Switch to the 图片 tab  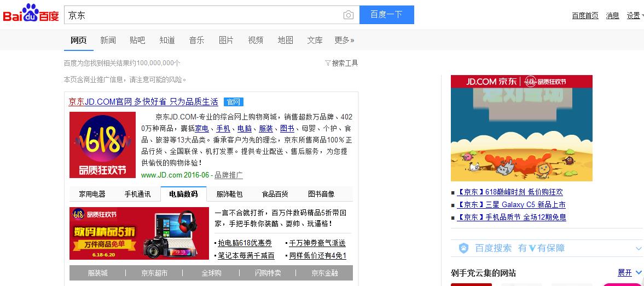click(227, 40)
